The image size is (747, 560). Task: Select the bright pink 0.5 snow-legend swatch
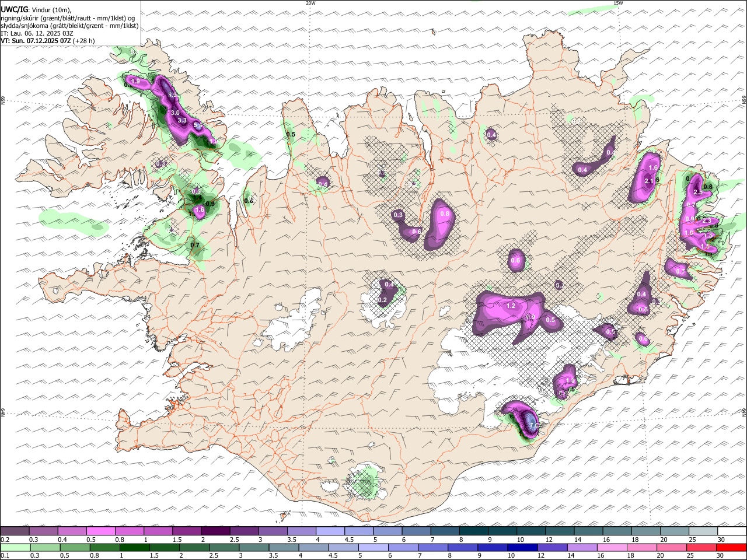pos(101,531)
